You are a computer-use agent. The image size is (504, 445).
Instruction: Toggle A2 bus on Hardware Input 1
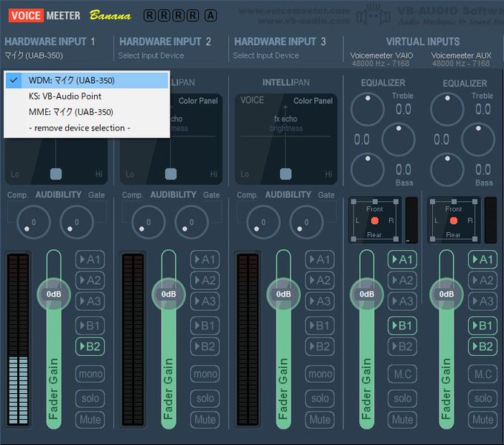coord(90,280)
